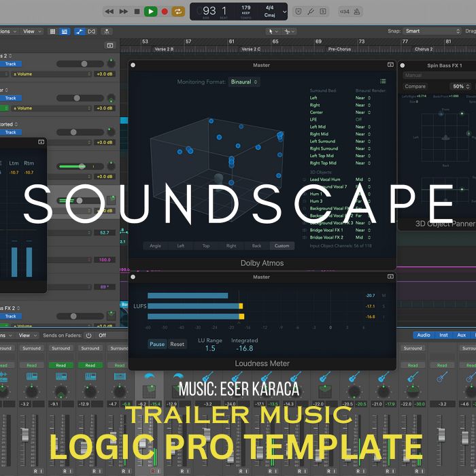This screenshot has width=476, height=476.
Task: Open the LCD display mode dropdown arrow
Action: [284, 12]
